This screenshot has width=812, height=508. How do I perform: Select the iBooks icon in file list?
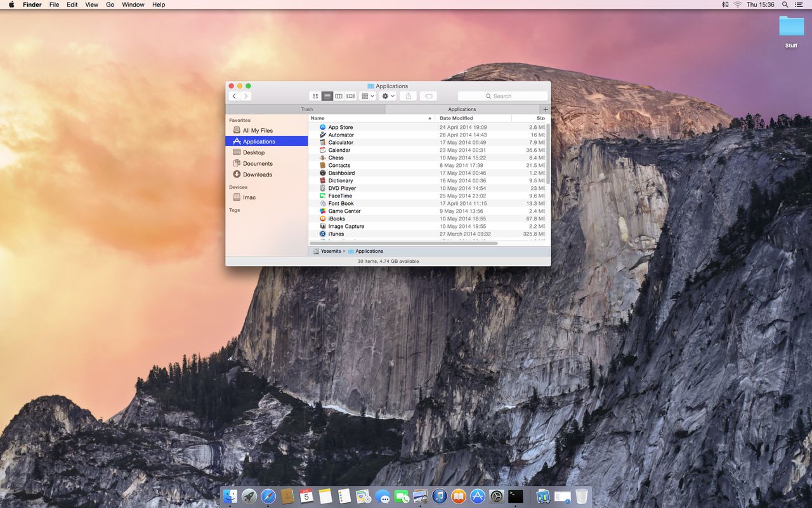[x=322, y=218]
